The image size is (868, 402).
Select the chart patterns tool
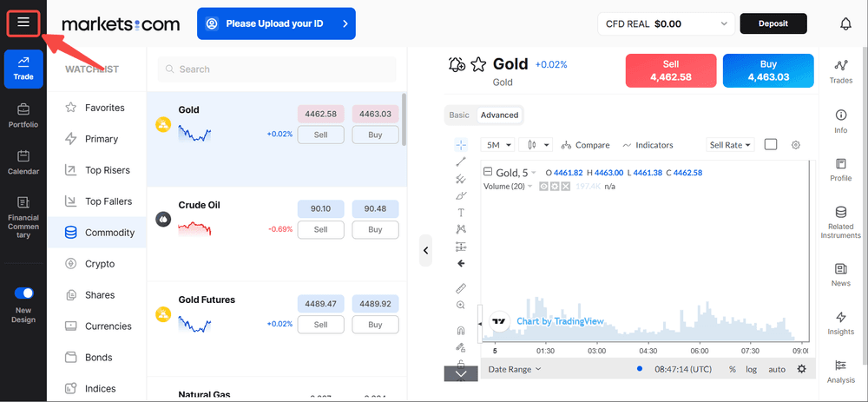[461, 229]
